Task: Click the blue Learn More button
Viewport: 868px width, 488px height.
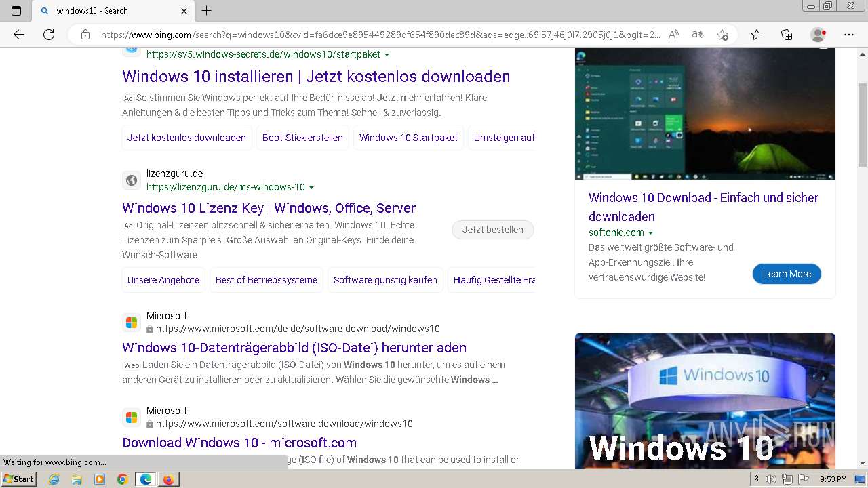Action: (787, 274)
